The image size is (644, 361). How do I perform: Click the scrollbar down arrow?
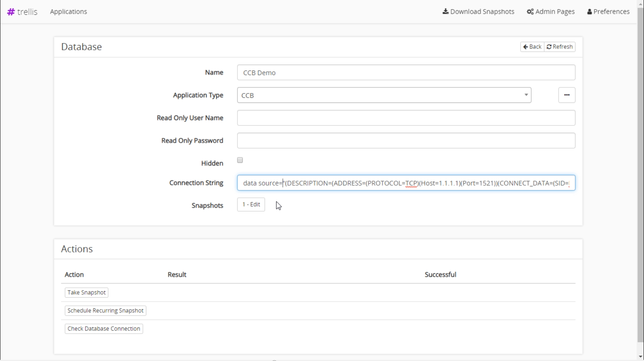641,357
